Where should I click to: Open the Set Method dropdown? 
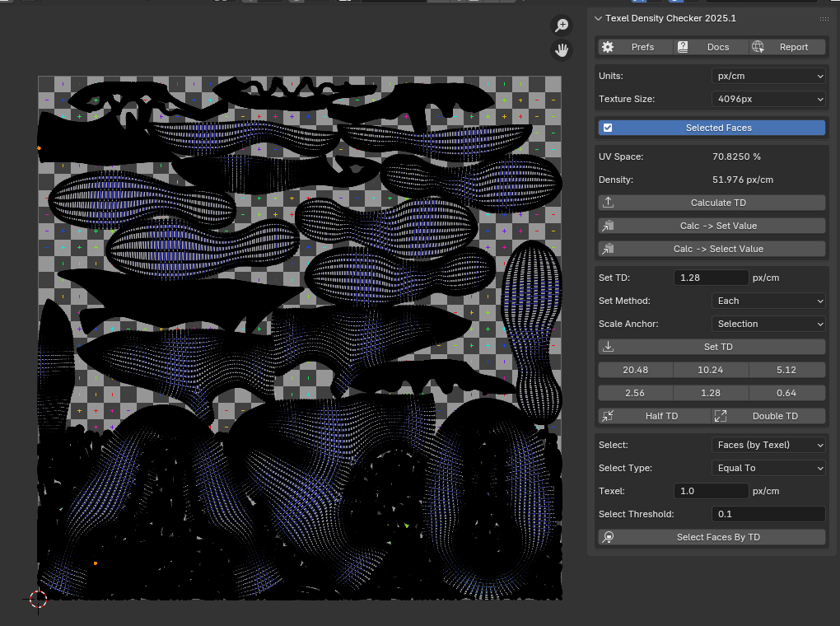(768, 301)
